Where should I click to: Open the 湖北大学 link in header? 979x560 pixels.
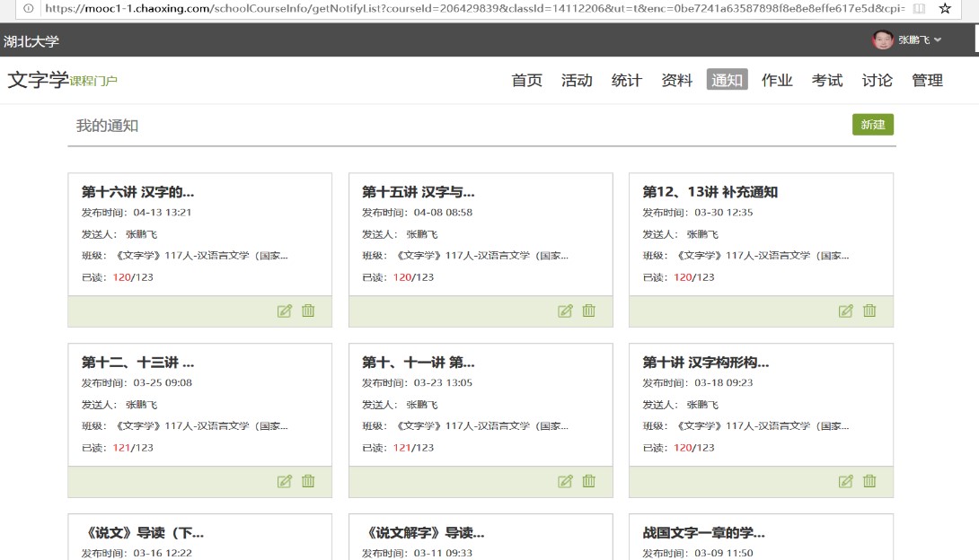[31, 41]
